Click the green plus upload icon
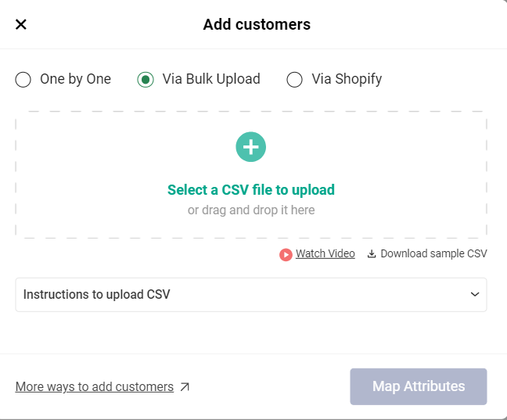 pyautogui.click(x=251, y=147)
